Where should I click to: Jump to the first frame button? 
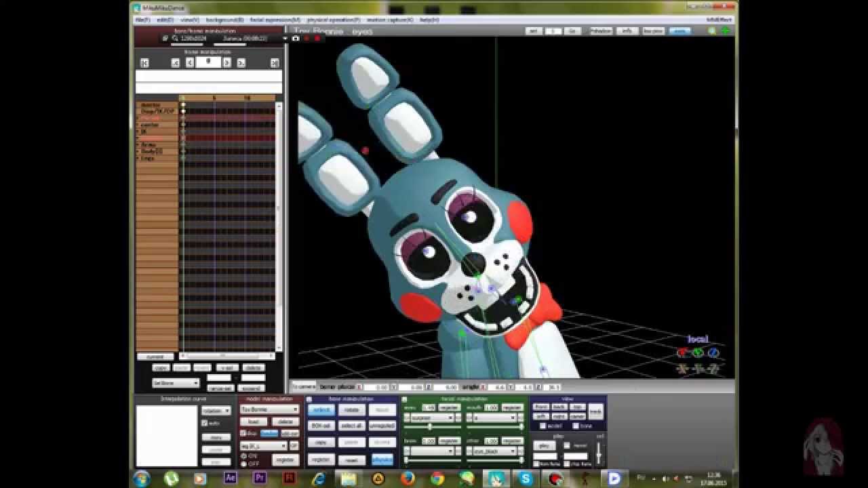(x=144, y=62)
